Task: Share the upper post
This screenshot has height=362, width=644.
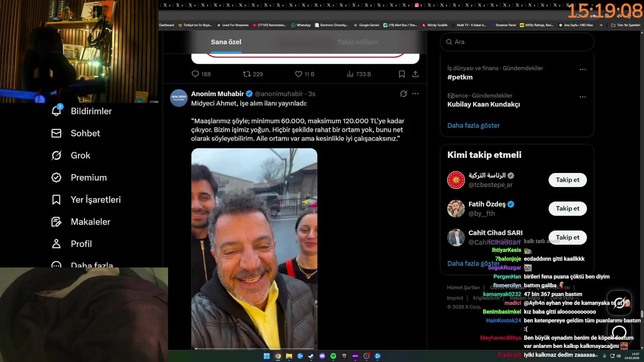Action: tap(415, 74)
